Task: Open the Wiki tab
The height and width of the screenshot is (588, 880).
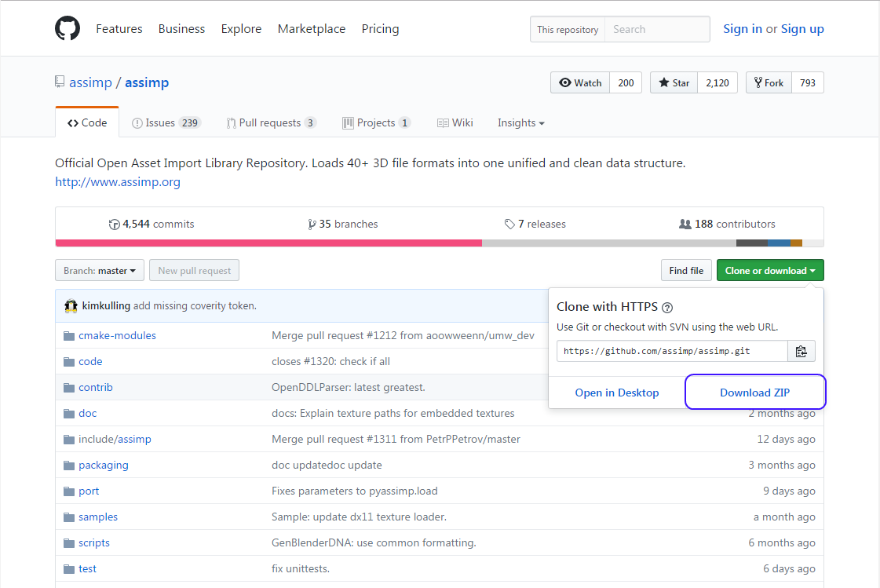Action: (x=455, y=123)
